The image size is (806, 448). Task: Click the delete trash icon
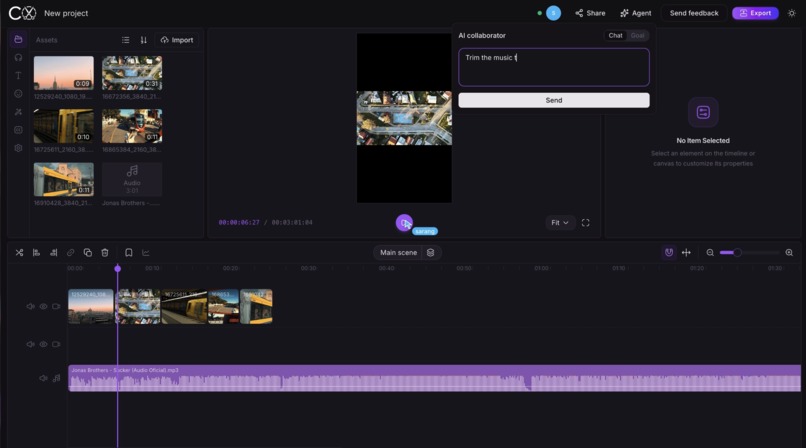coord(105,253)
